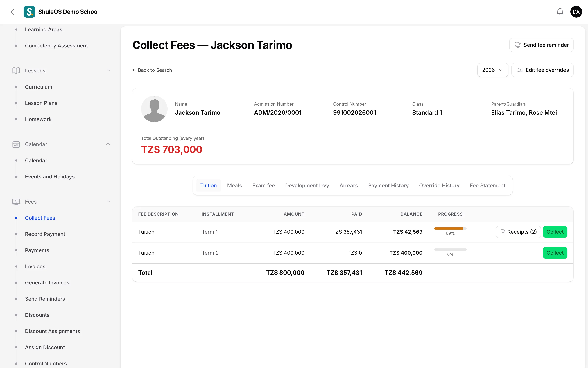Open Homework in sidebar
The height and width of the screenshot is (368, 588).
(38, 119)
